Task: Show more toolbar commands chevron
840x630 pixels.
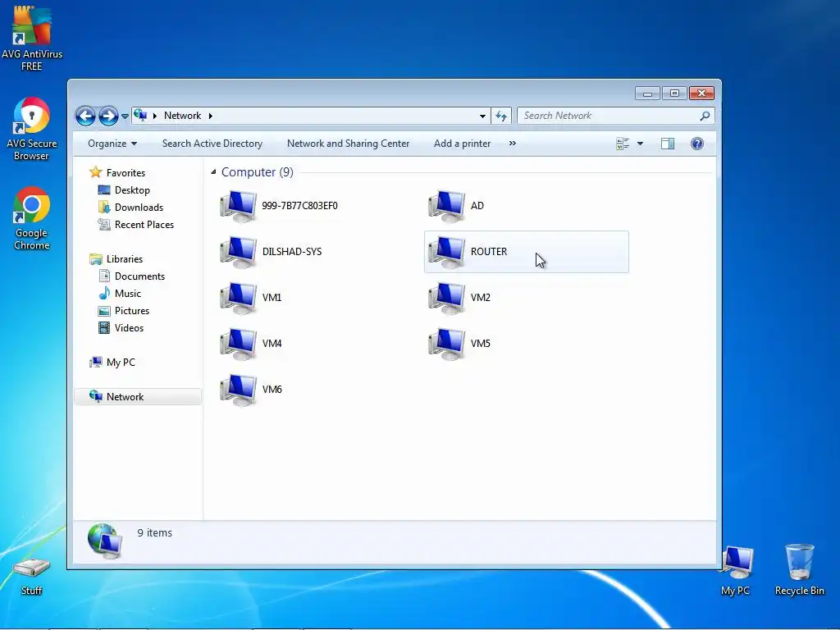Action: pos(512,143)
